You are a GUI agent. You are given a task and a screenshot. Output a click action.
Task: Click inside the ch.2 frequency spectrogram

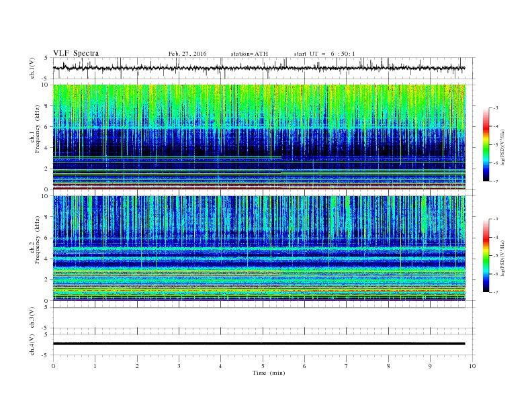(259, 248)
